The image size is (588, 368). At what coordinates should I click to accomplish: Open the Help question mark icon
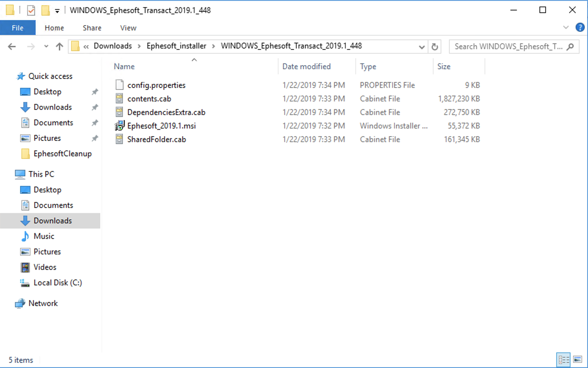[580, 27]
